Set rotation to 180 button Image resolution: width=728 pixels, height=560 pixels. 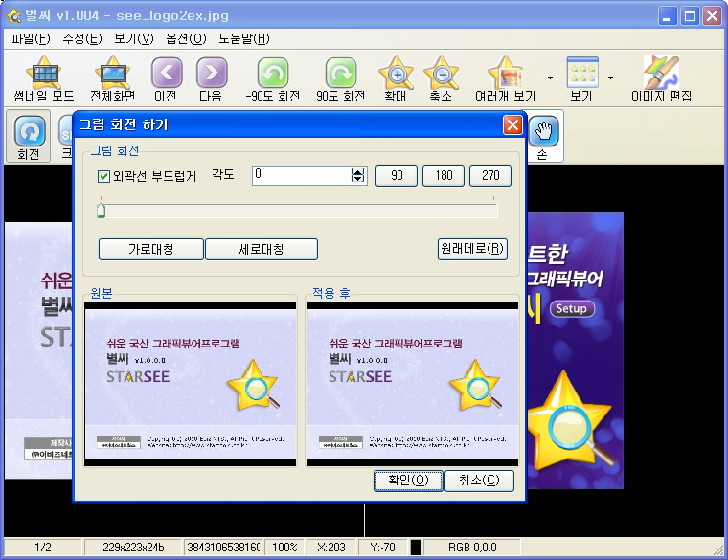point(444,175)
